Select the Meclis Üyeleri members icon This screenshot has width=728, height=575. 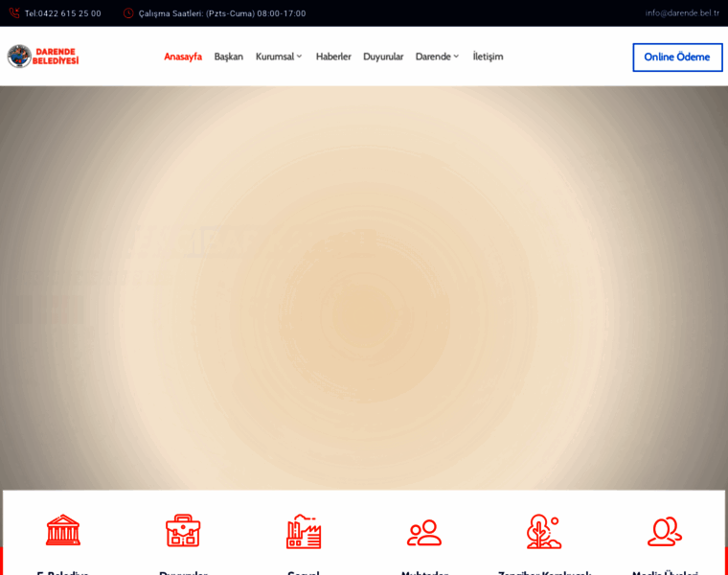665,531
